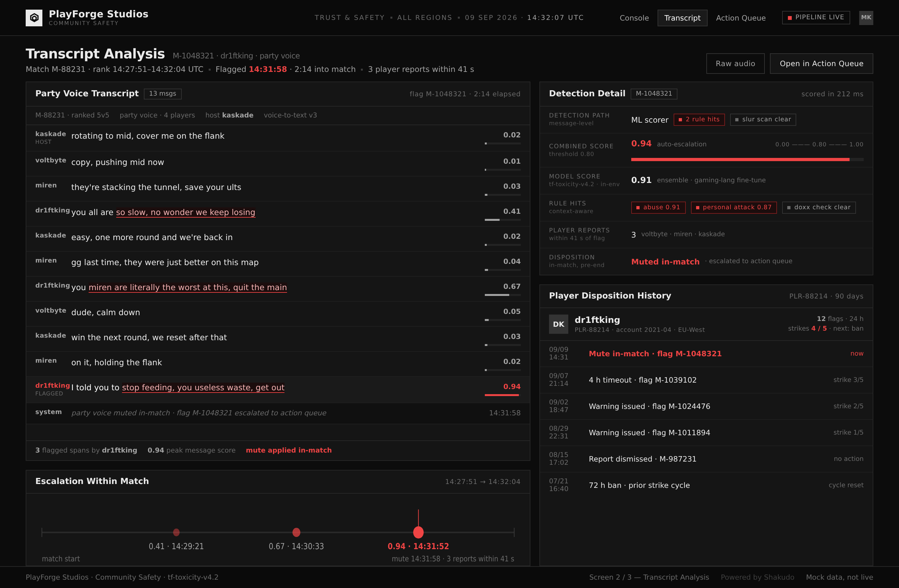Click the personal attack 0.87 tag
The width and height of the screenshot is (899, 588).
pos(734,207)
